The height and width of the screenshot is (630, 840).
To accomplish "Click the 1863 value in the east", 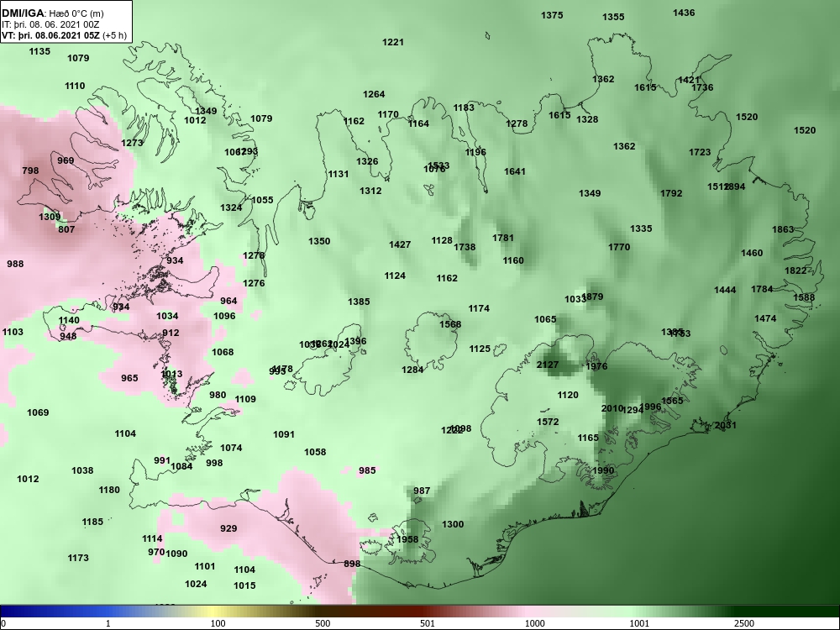I will pyautogui.click(x=783, y=230).
